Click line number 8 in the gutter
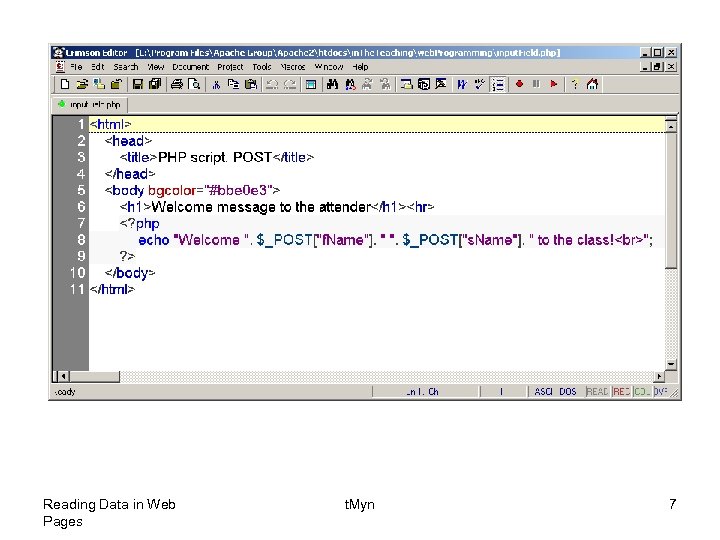Viewport: 720px width, 540px height. click(x=81, y=240)
